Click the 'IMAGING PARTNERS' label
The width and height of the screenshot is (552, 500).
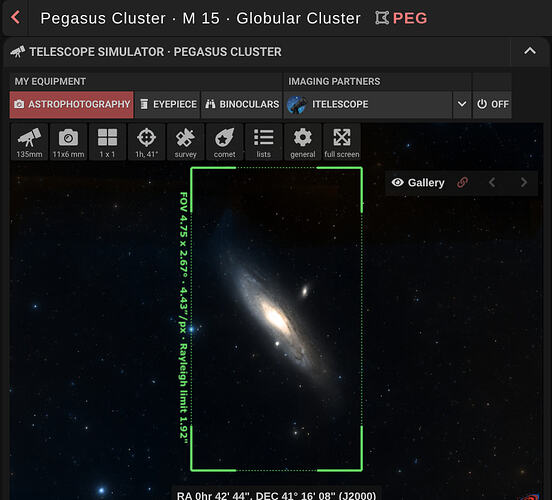coord(334,81)
